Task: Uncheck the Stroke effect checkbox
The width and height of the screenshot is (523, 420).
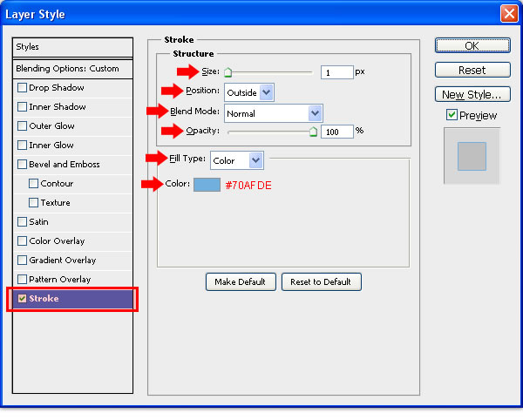Action: (x=22, y=298)
